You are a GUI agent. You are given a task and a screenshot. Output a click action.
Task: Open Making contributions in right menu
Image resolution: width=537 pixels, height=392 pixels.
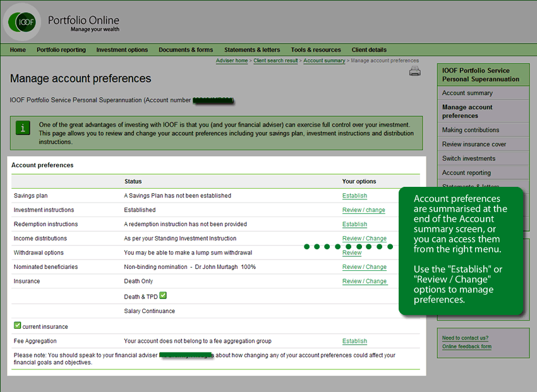483,130
